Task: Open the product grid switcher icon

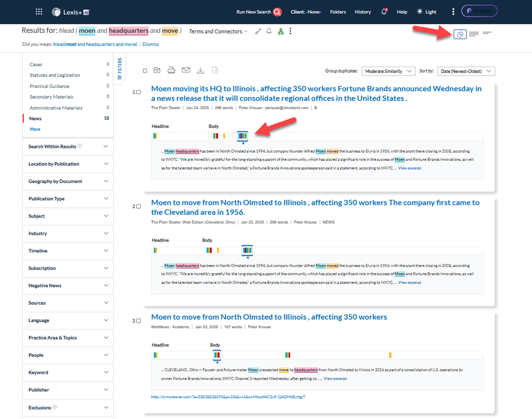Action: 39,12
